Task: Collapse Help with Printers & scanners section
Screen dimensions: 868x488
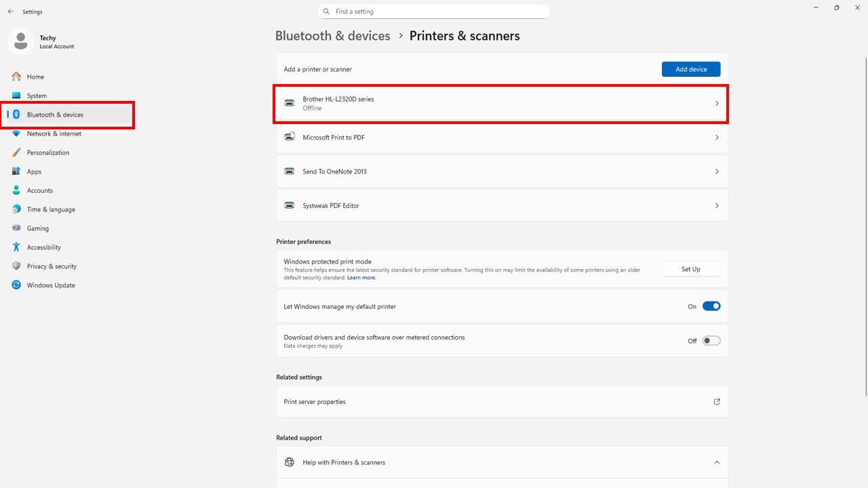Action: click(717, 462)
